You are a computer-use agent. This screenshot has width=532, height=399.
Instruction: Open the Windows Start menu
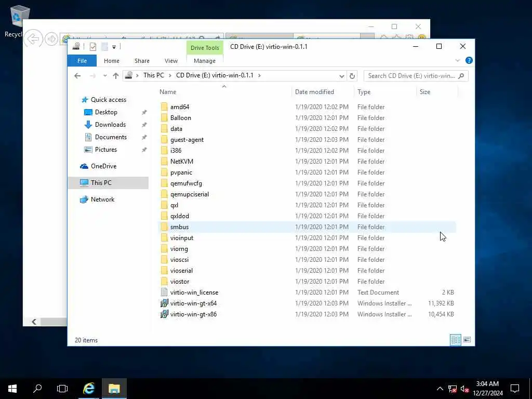(x=12, y=389)
